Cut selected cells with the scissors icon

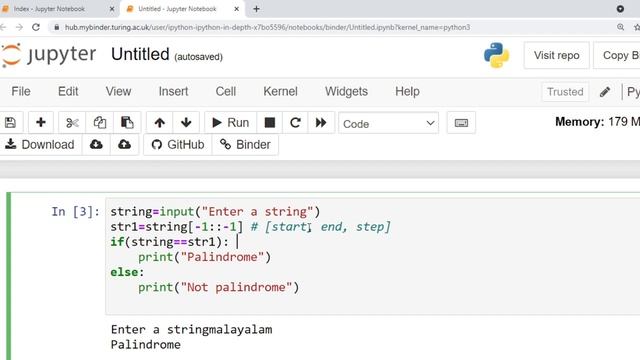(x=72, y=122)
